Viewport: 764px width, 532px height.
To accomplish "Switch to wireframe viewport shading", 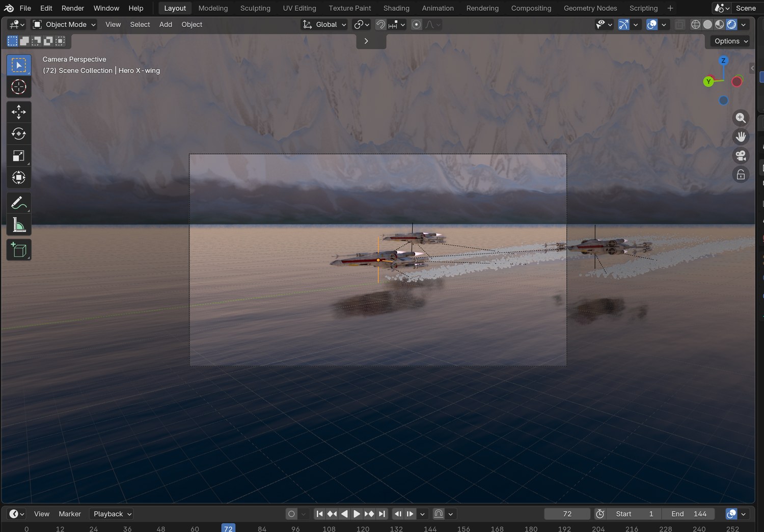I will pos(695,24).
